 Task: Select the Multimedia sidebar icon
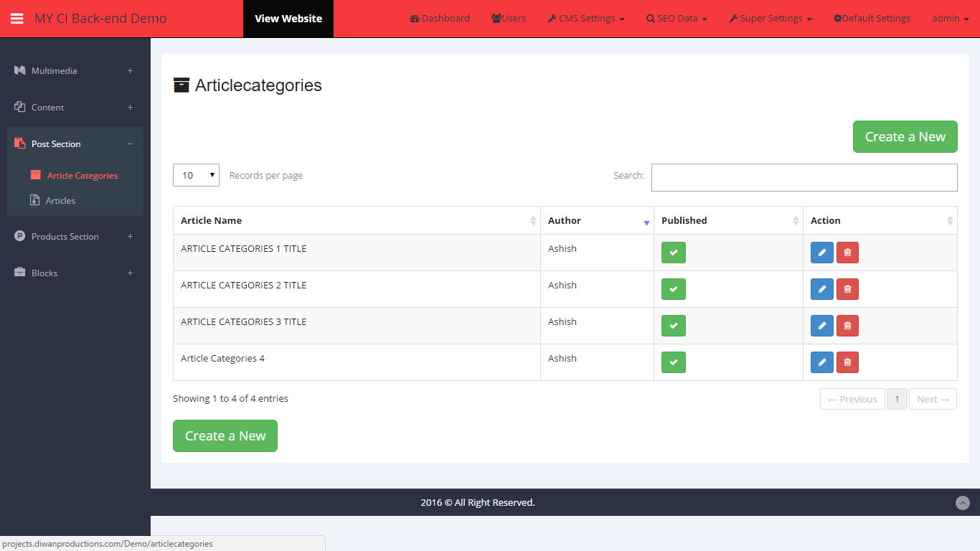19,70
